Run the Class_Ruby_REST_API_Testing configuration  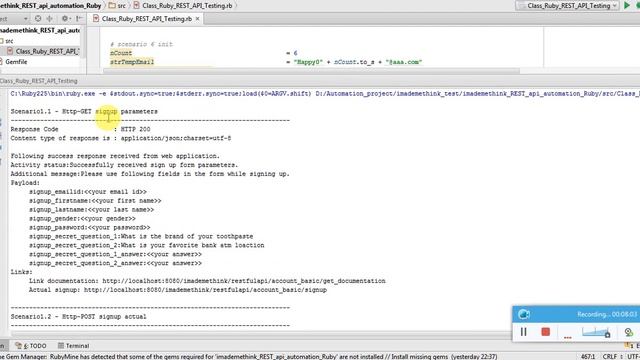coord(627,5)
